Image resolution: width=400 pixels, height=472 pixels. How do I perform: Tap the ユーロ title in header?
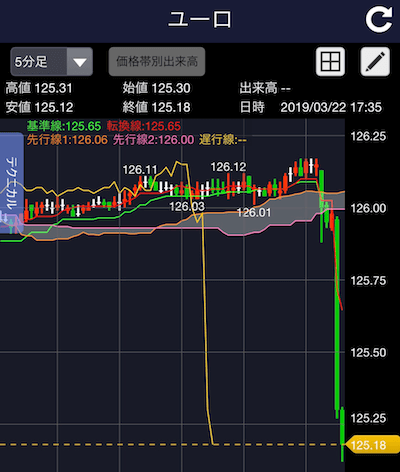[199, 19]
